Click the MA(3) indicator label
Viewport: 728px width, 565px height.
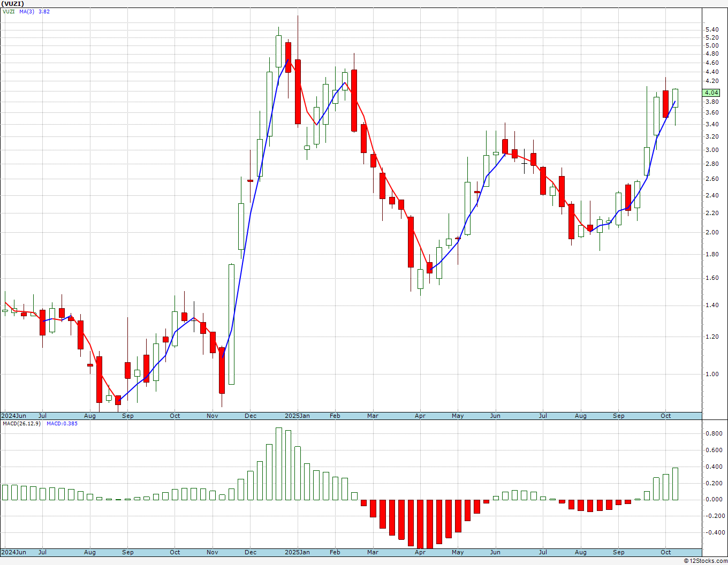tap(27, 11)
